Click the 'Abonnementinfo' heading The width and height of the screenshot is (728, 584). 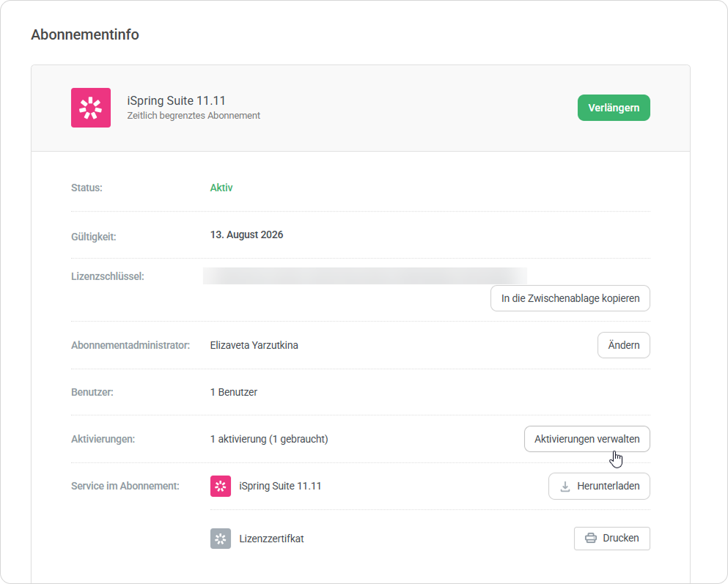coord(85,34)
